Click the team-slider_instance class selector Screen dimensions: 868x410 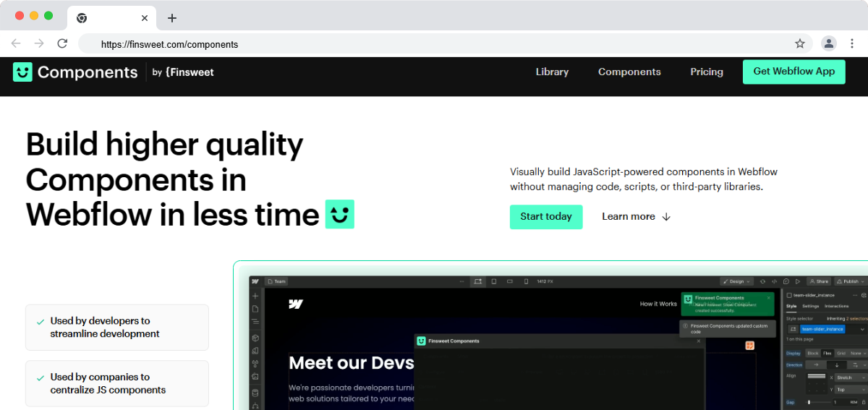[822, 329]
